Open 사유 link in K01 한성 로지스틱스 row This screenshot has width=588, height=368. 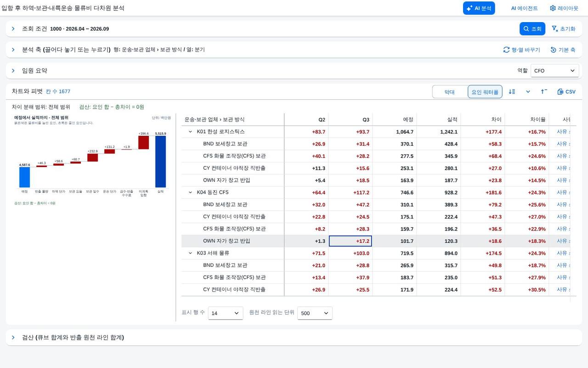pos(563,132)
